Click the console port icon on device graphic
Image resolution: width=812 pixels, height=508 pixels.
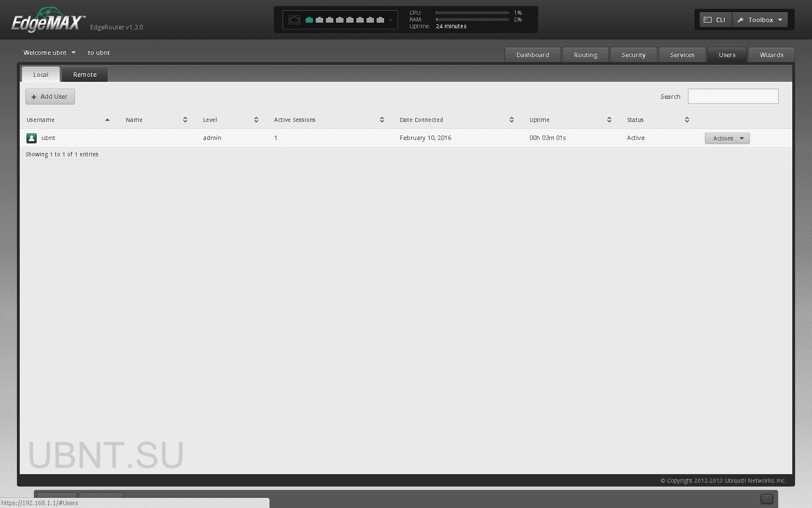[x=294, y=20]
